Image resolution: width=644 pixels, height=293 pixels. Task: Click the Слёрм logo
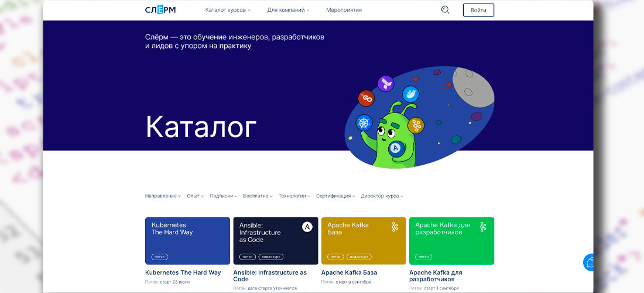[160, 10]
